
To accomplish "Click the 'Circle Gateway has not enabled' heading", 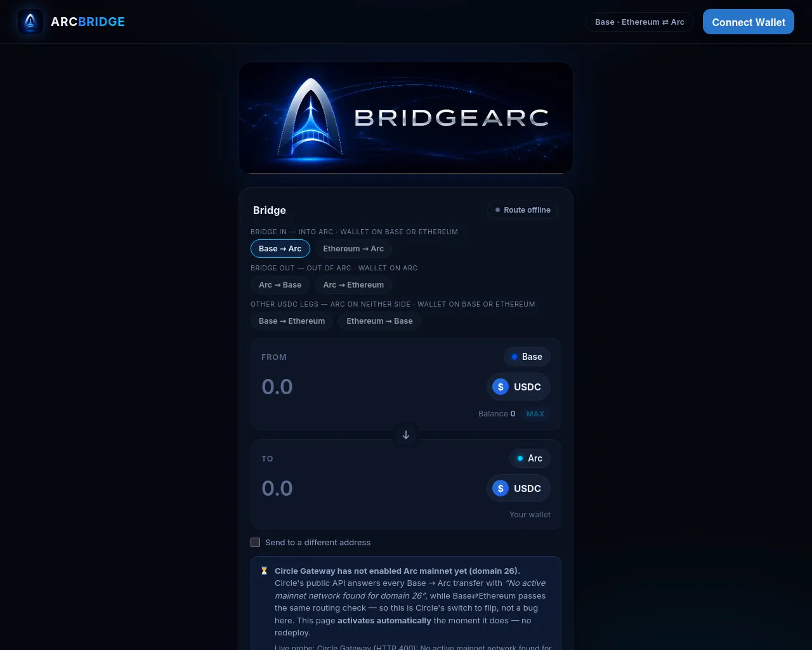I will pos(397,571).
